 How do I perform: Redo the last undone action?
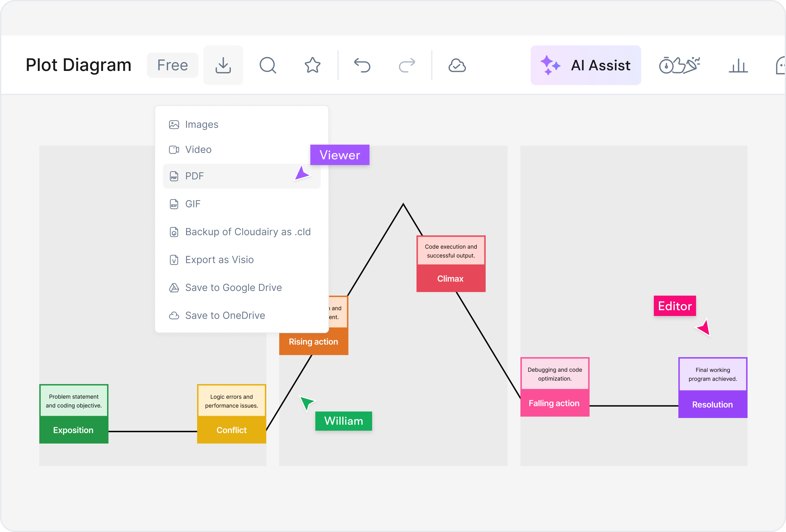pos(407,65)
